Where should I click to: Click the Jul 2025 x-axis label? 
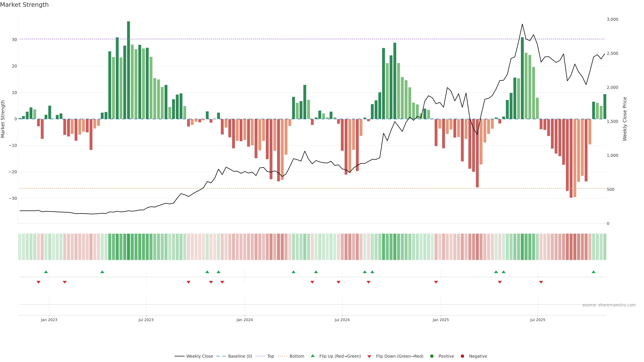(x=538, y=320)
